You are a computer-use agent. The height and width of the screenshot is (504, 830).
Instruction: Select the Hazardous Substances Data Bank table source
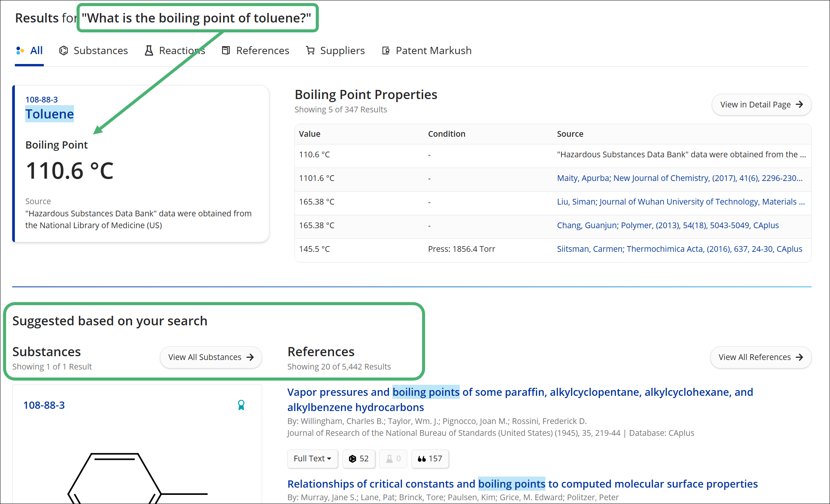pos(681,155)
